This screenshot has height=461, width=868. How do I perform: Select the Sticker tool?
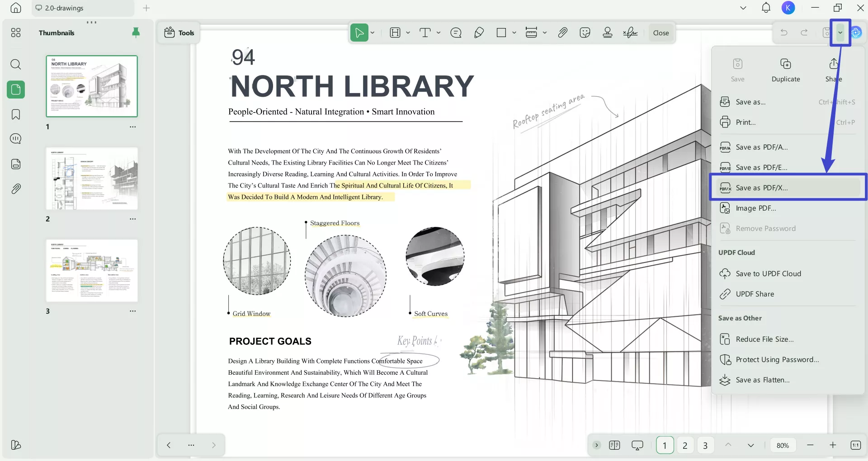point(585,33)
